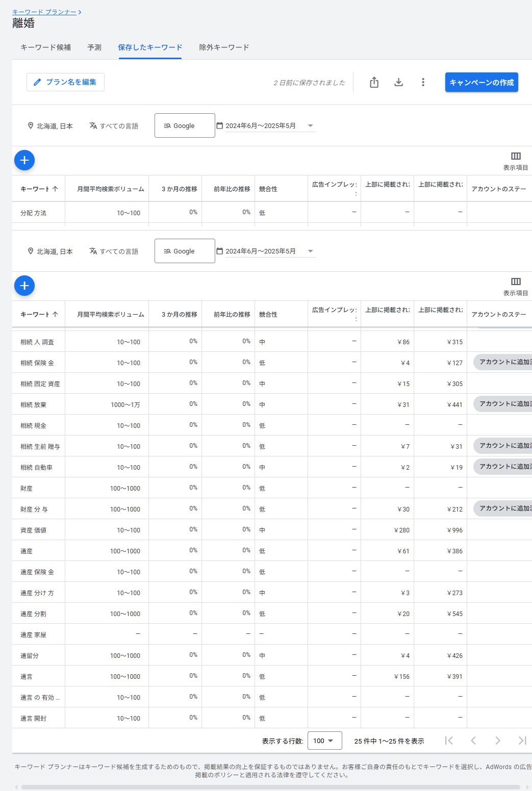Viewport: 532px width, 791px height.
Task: Click the upper calendar icon beside date range
Action: [220, 125]
